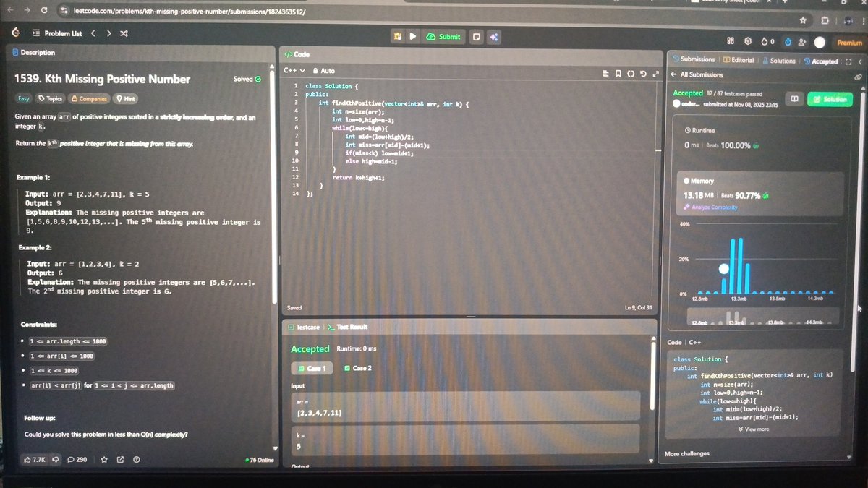Maximize the right panel with expand icon
Image resolution: width=868 pixels, height=488 pixels.
[x=848, y=62]
